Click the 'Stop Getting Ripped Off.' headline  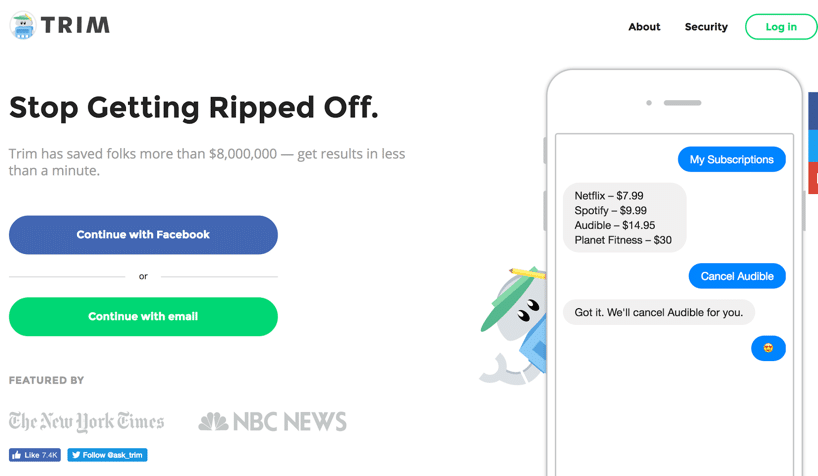click(194, 108)
